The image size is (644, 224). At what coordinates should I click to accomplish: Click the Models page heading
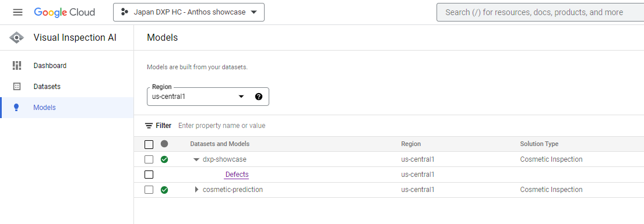pyautogui.click(x=162, y=38)
